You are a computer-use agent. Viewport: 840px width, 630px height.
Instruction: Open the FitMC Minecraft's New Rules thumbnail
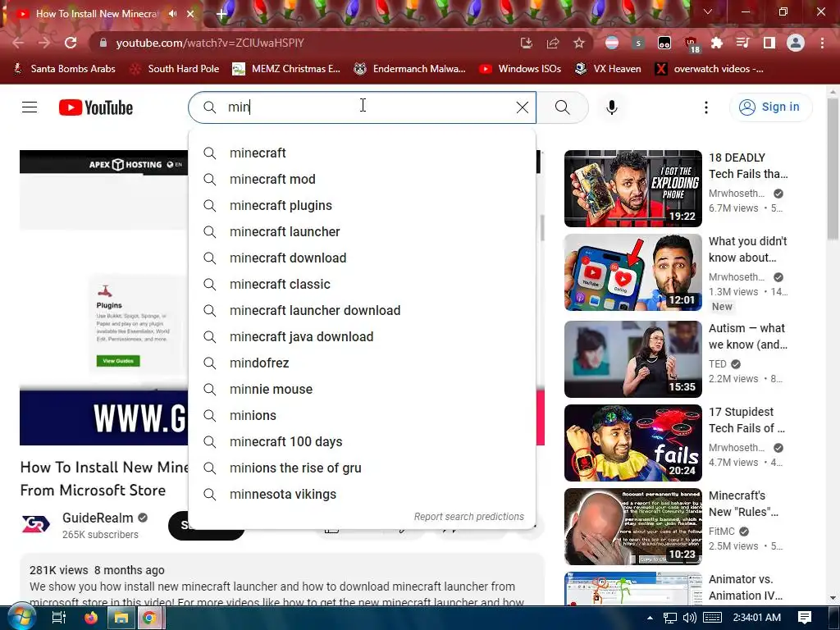pos(632,527)
